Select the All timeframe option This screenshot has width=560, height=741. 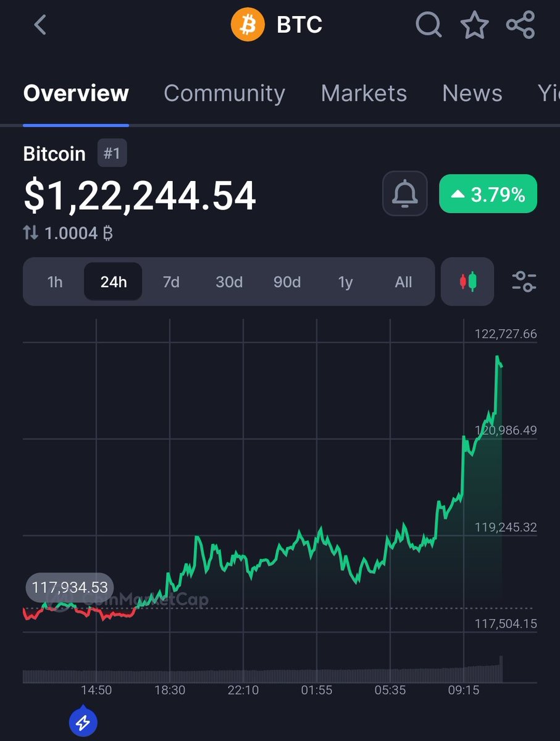(403, 282)
